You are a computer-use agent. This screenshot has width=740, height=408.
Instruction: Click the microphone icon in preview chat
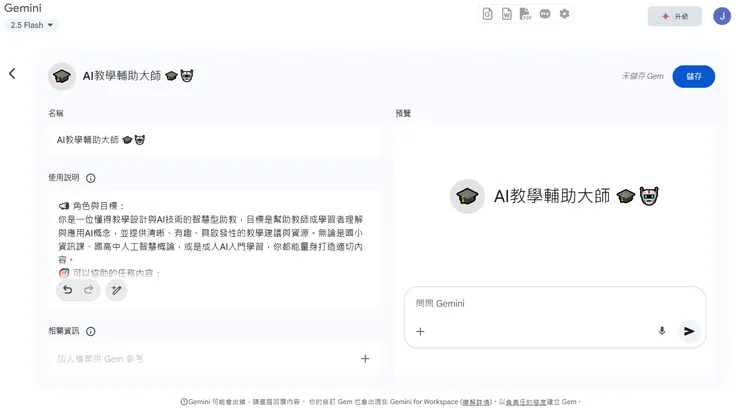pyautogui.click(x=662, y=331)
